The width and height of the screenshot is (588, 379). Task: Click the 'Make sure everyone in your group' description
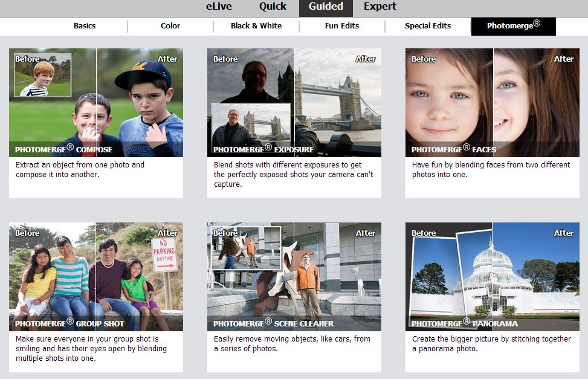[x=91, y=349]
